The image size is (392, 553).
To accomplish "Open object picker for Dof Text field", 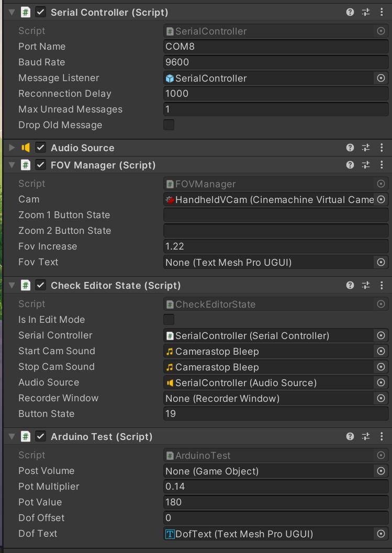I will (x=381, y=534).
